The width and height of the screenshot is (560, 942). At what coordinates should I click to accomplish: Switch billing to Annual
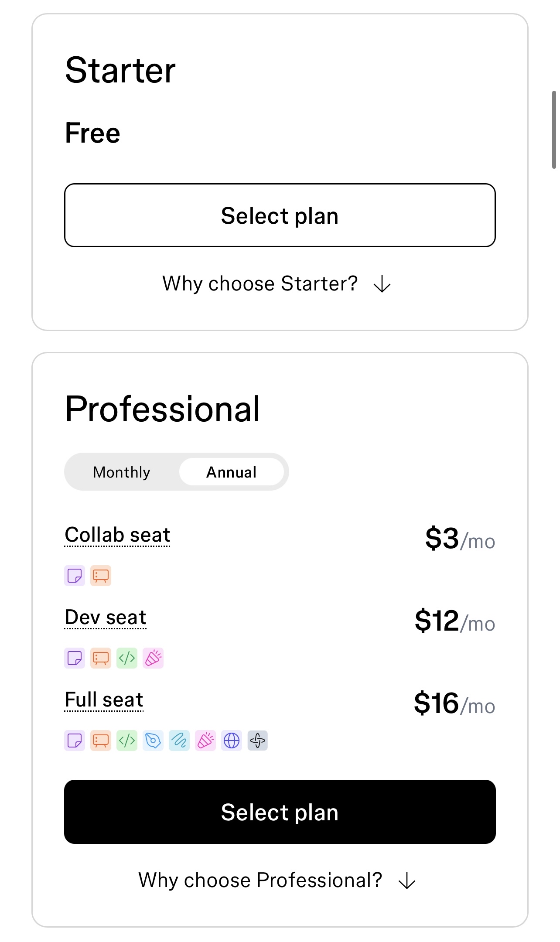click(232, 472)
